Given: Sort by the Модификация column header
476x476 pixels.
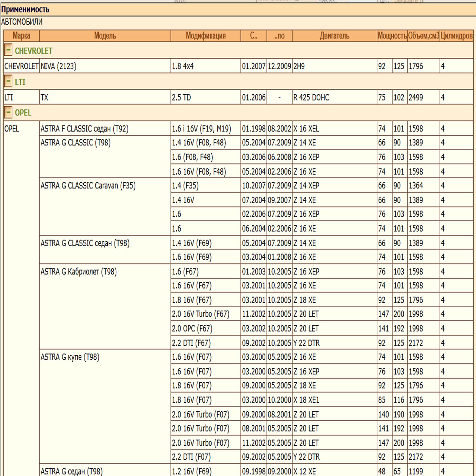Looking at the screenshot, I should pyautogui.click(x=206, y=36).
